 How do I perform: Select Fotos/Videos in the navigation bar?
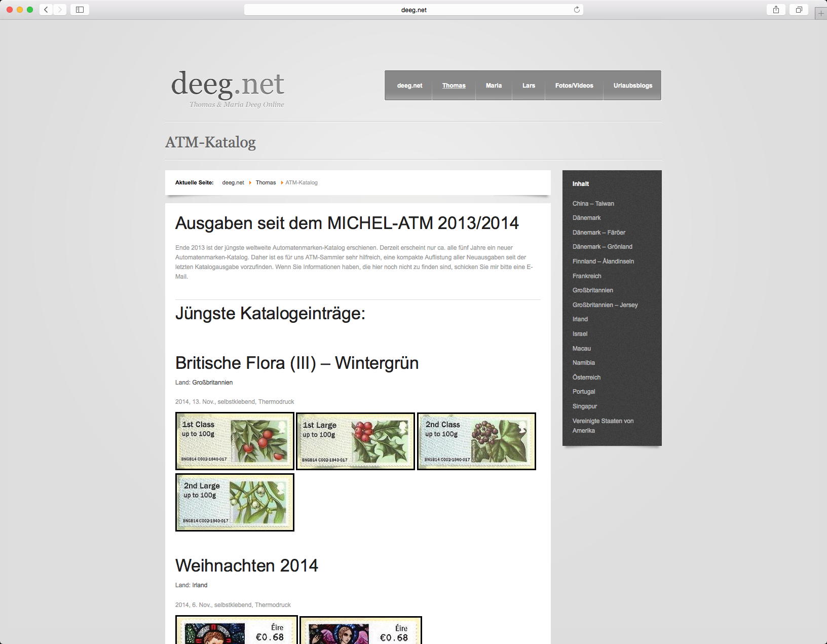click(x=574, y=86)
